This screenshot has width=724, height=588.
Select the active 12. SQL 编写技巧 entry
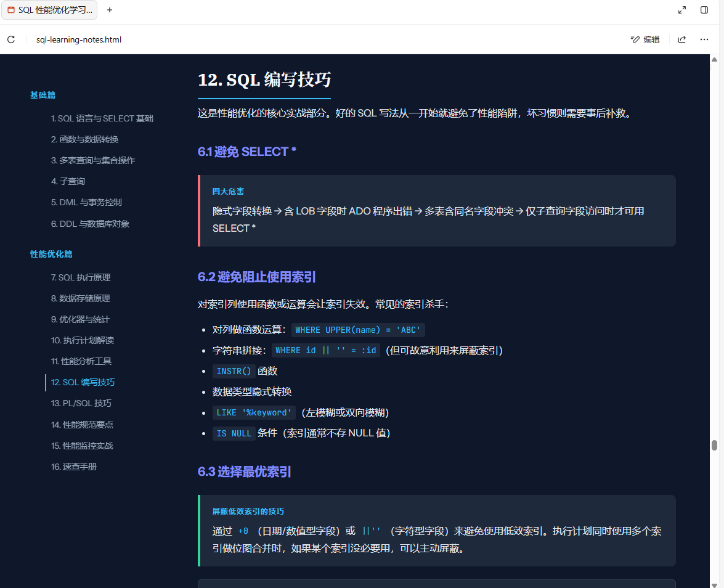(83, 383)
